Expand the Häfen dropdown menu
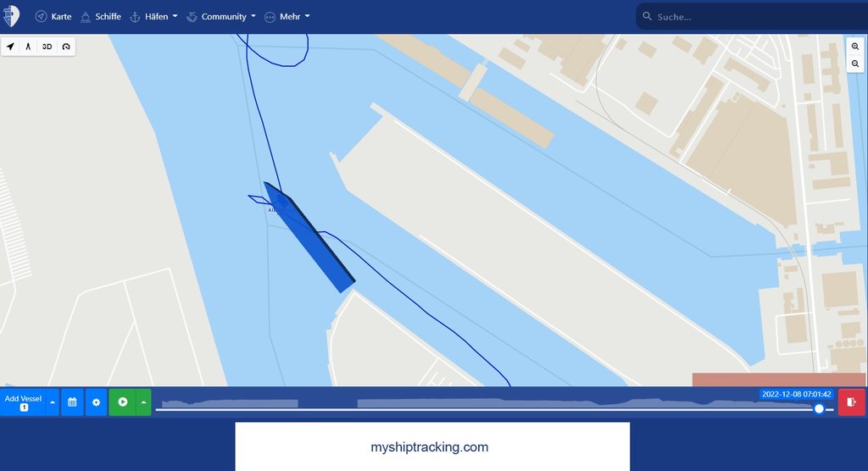 click(154, 17)
